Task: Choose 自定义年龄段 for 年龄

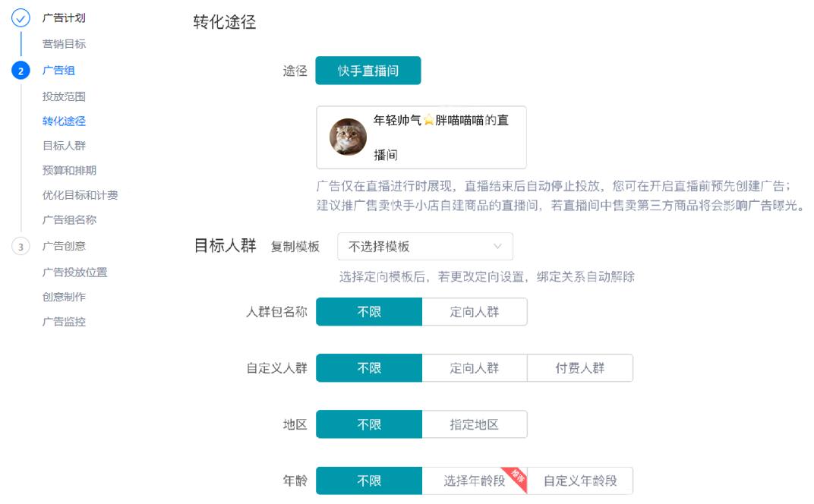Action: pos(582,480)
